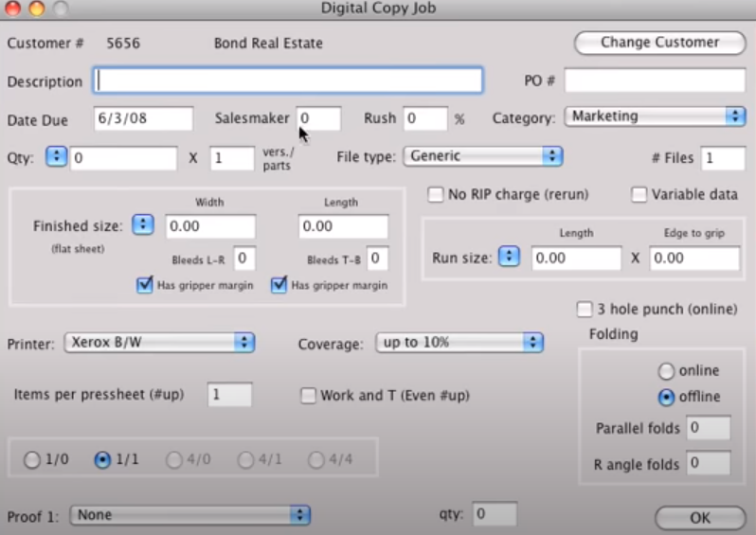756x535 pixels.
Task: Open the File type dropdown showing Generic
Action: 482,156
